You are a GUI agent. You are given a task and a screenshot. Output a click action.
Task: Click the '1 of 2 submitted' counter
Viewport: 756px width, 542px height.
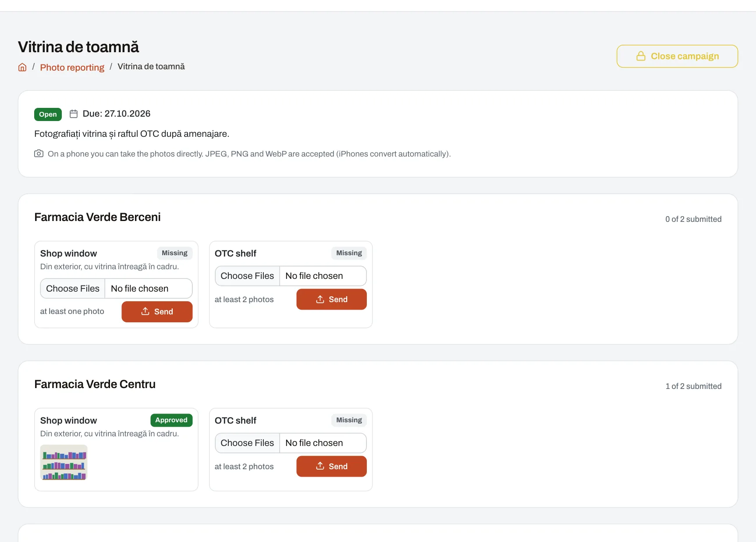(x=693, y=386)
